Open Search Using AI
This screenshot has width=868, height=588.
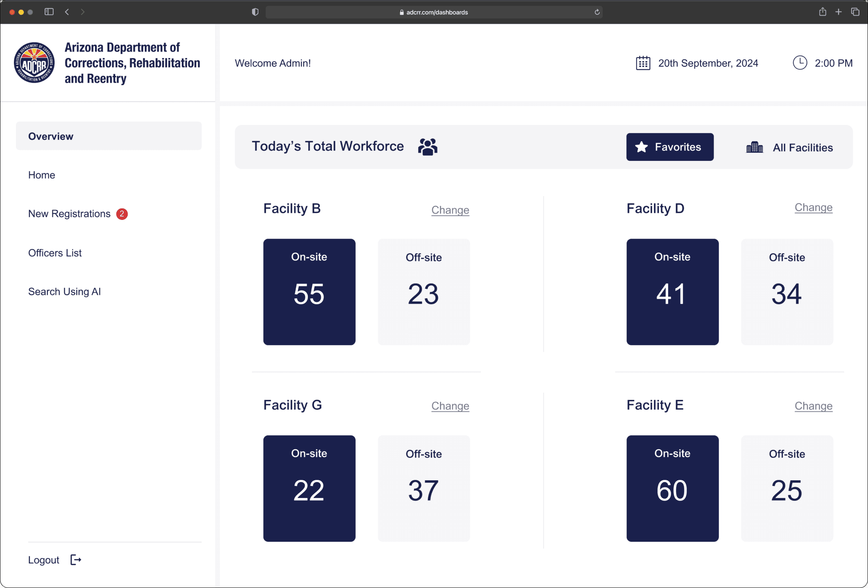tap(64, 292)
